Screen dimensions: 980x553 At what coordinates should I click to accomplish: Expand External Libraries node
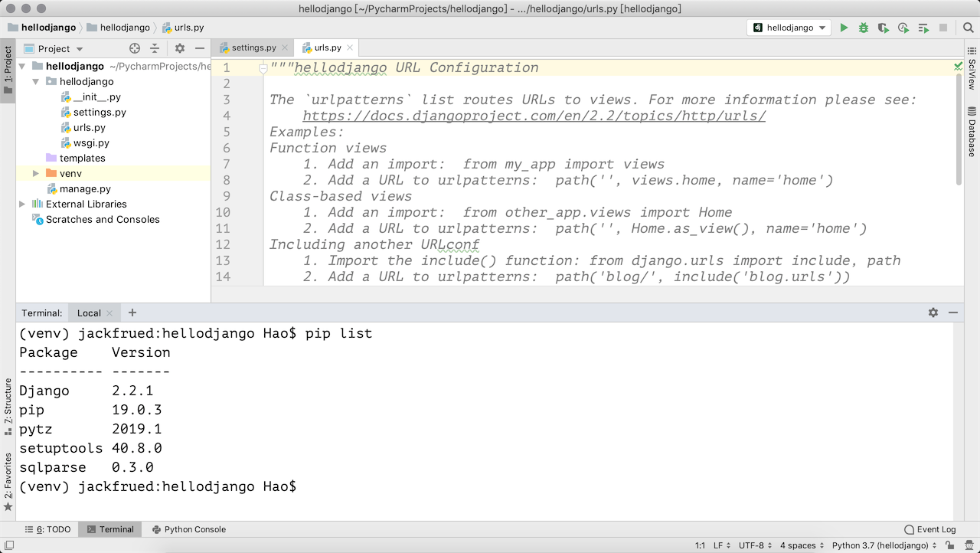(22, 205)
